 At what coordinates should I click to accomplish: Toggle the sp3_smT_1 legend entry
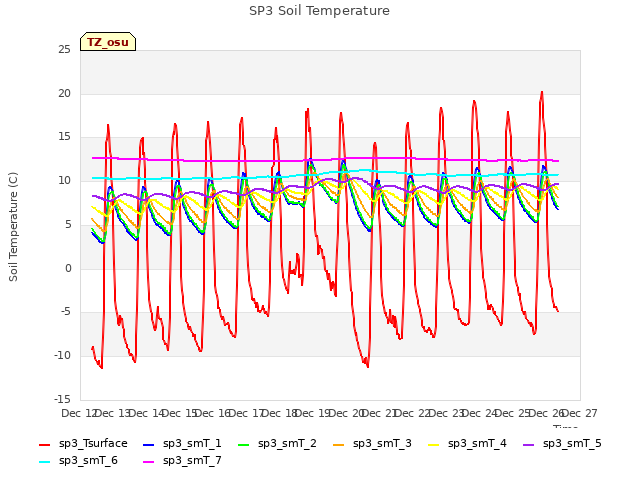(x=182, y=444)
